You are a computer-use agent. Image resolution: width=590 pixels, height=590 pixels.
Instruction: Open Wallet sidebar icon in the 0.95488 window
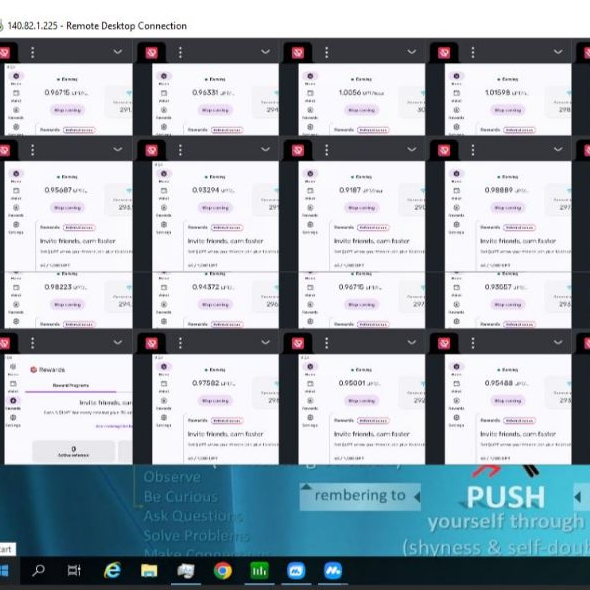pyautogui.click(x=456, y=384)
